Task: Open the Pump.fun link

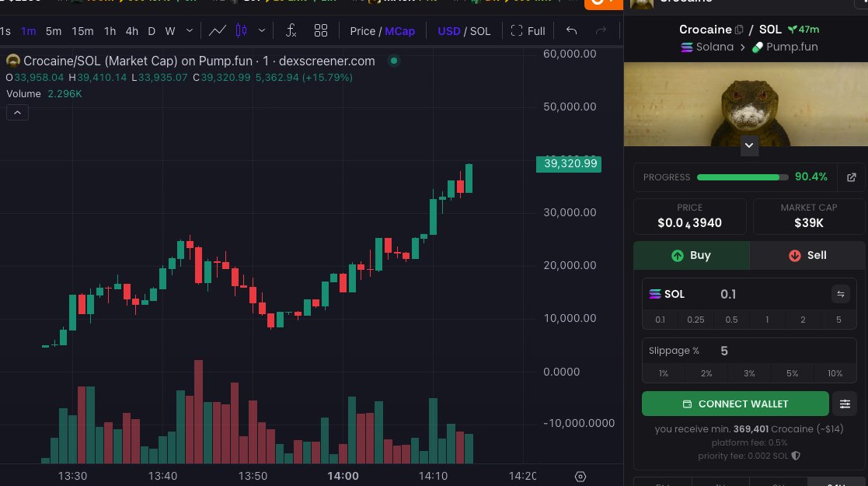Action: point(785,47)
